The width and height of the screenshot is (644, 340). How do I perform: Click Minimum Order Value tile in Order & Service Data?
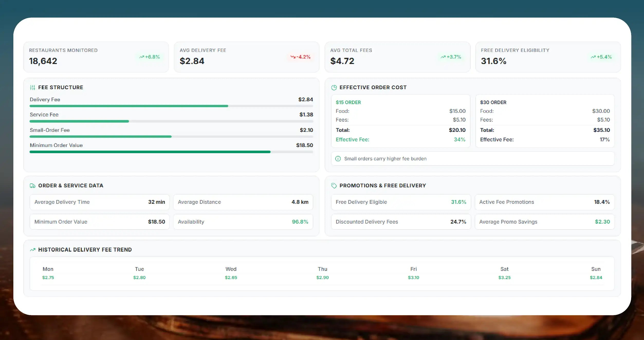(100, 222)
